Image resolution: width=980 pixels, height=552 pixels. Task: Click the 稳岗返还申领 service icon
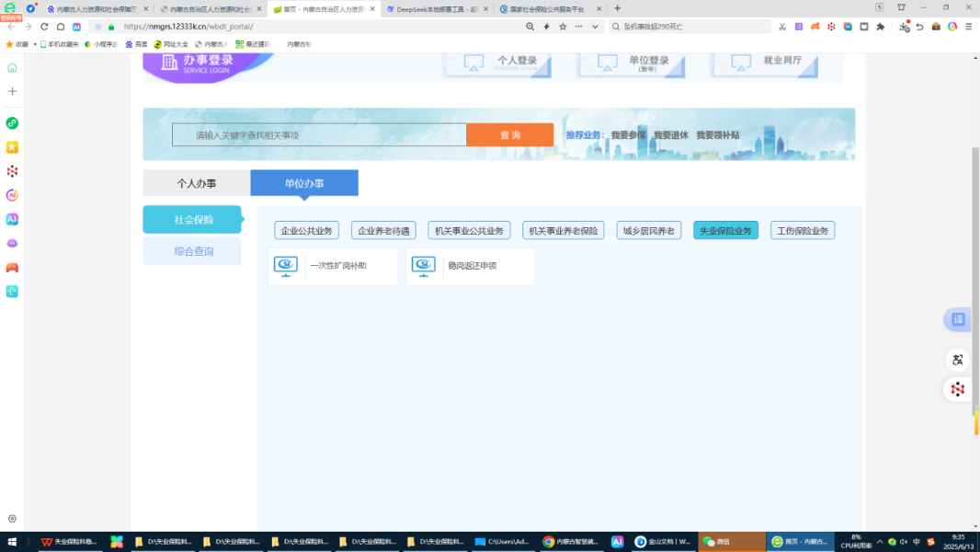coord(424,266)
